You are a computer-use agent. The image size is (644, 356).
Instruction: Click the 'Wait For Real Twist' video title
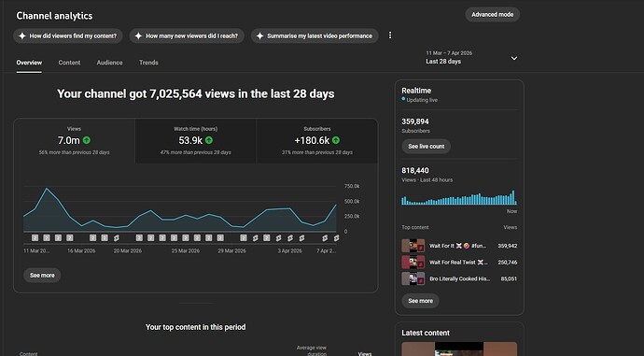tap(459, 263)
